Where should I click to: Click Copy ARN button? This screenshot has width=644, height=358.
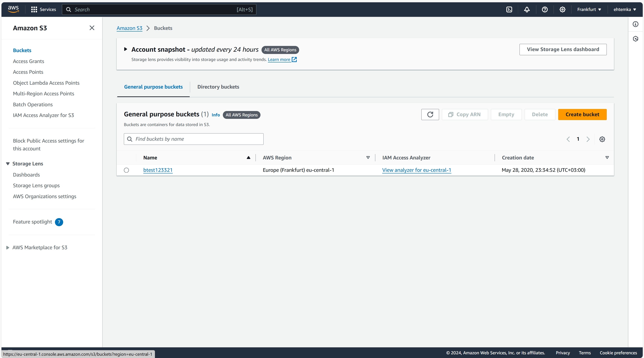point(465,114)
